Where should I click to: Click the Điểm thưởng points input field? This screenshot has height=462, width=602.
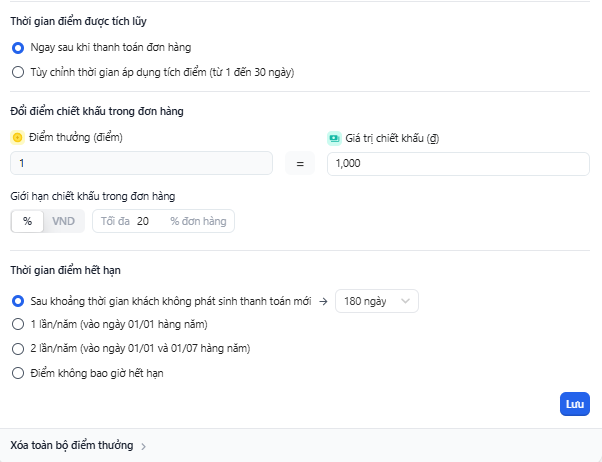pos(141,164)
